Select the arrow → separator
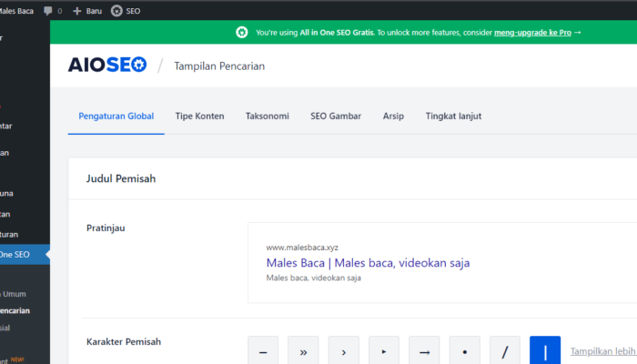The image size is (637, 364). (x=424, y=351)
